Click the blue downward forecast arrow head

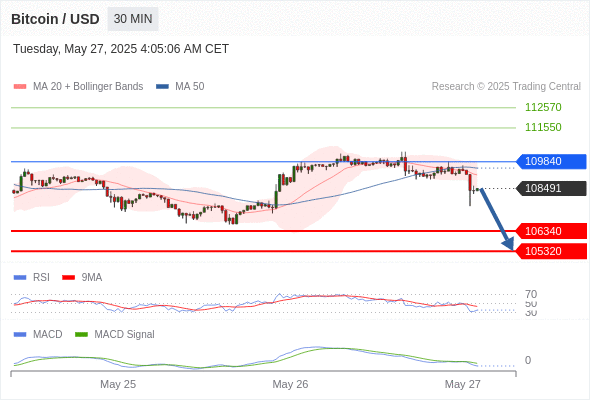[x=509, y=245]
